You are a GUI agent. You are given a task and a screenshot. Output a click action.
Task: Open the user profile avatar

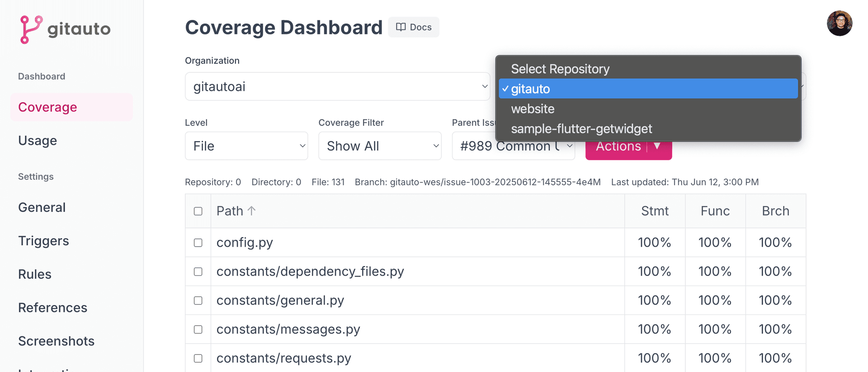pyautogui.click(x=840, y=23)
